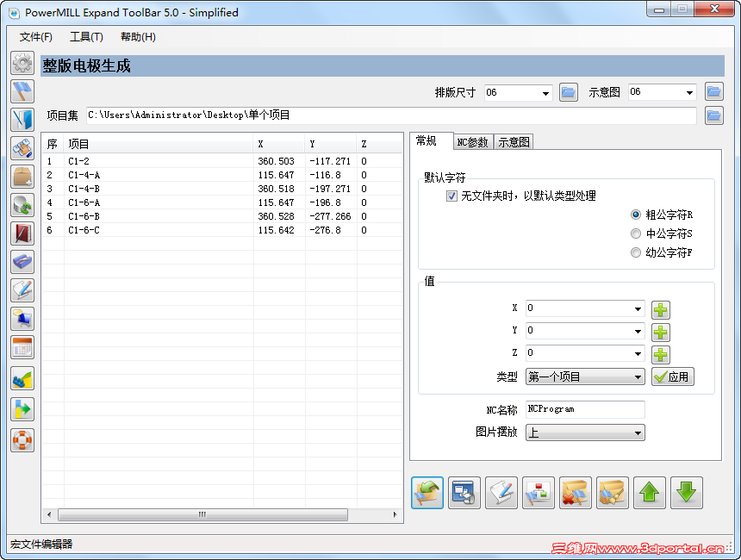Click the folder with green arrow import button
Screen dimensions: 741x560
point(427,493)
